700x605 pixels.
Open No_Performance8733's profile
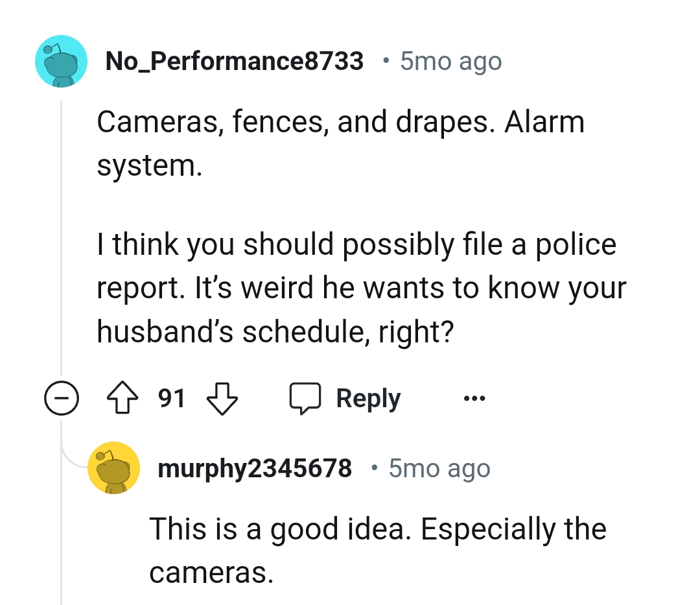(x=234, y=60)
